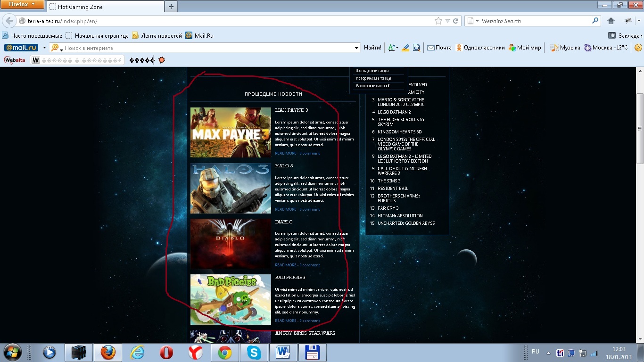Run search with the magnifier icon
The width and height of the screenshot is (644, 362).
pos(595,21)
